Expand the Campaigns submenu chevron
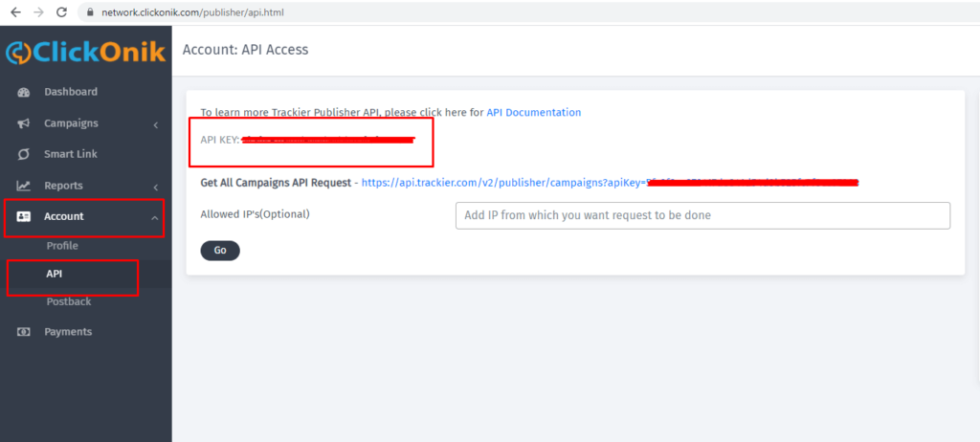980x442 pixels. pyautogui.click(x=155, y=124)
